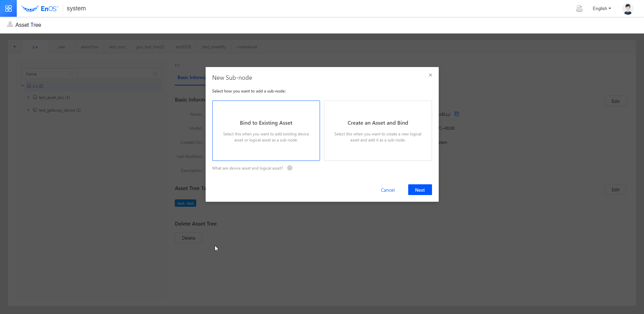The height and width of the screenshot is (314, 644).
Task: Open the apps grid menu icon
Action: [8, 8]
